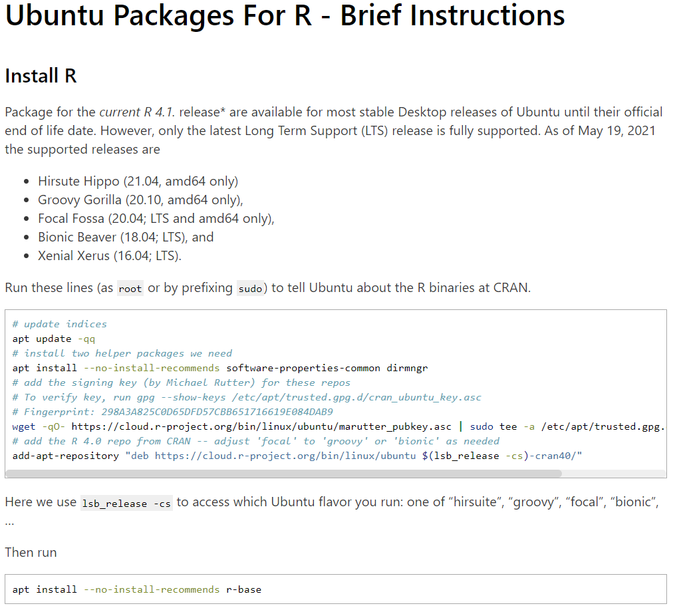Click the inline "lsb_release -cs" code snippet
This screenshot has width=675, height=616.
[x=126, y=504]
